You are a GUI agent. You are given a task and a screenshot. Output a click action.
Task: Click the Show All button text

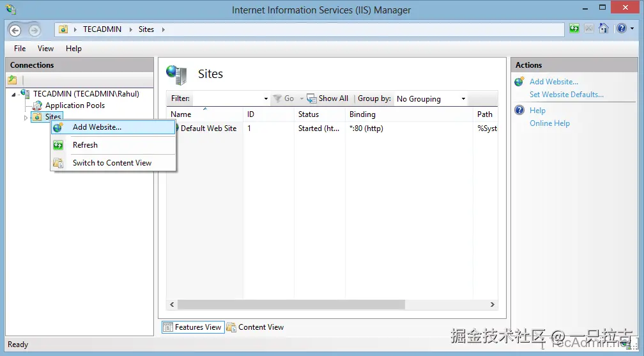333,98
